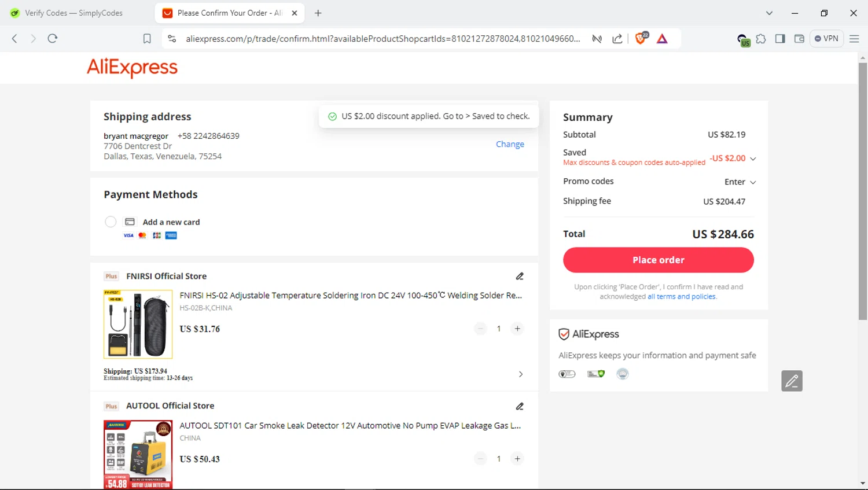868x490 pixels.
Task: Click the Place order button
Action: (659, 260)
